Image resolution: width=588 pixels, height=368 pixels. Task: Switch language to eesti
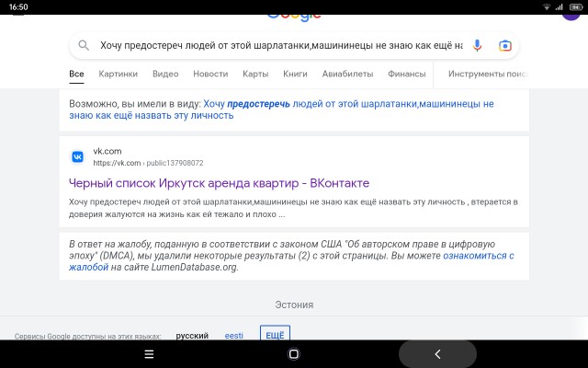(233, 335)
